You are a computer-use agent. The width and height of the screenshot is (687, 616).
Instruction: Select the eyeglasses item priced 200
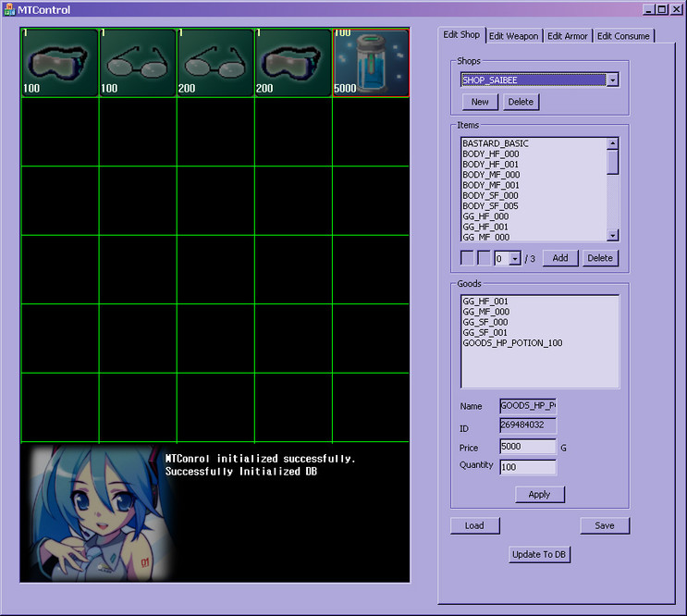[x=215, y=63]
